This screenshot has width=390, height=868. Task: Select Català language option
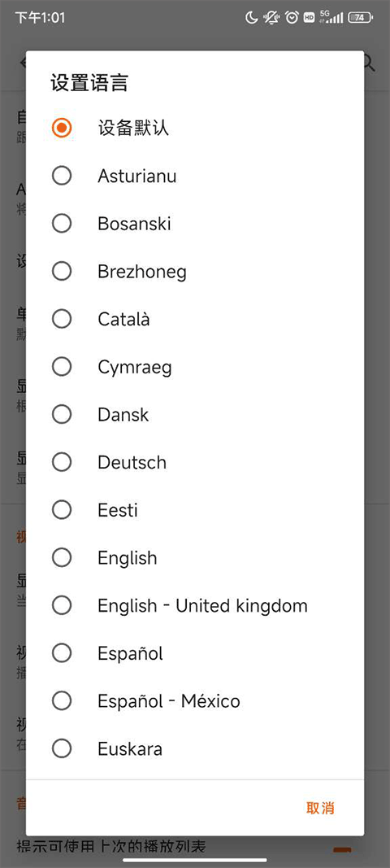[x=195, y=319]
